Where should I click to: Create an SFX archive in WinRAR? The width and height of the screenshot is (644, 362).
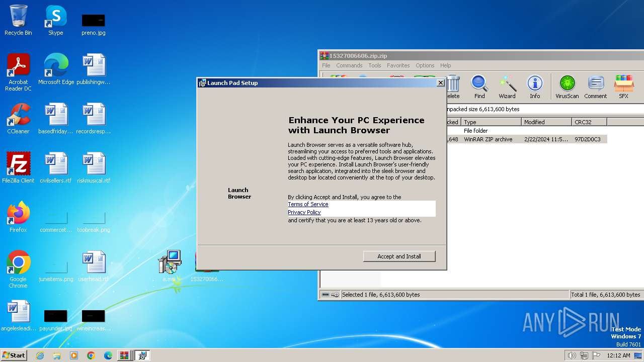623,87
